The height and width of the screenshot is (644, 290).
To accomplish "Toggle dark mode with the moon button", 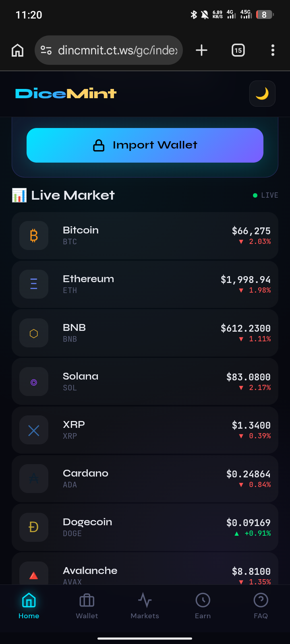I will 262,93.
